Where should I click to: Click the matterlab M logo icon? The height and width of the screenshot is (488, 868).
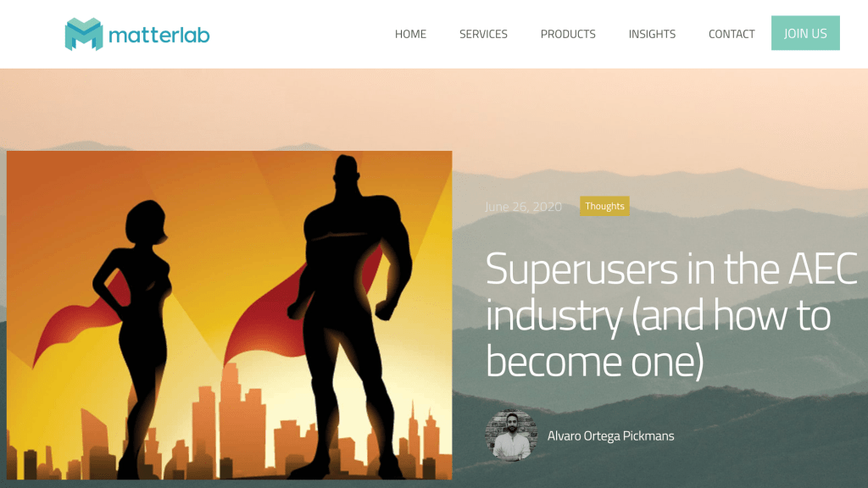pos(84,34)
